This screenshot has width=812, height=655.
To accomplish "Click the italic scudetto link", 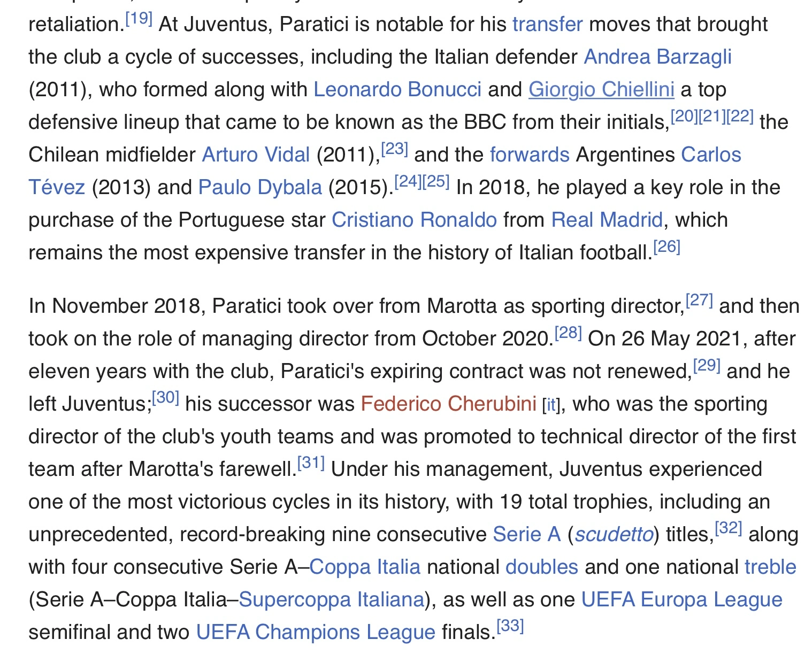I will pyautogui.click(x=614, y=535).
